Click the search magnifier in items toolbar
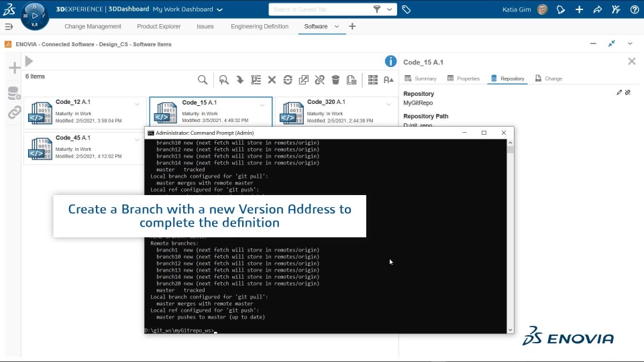The width and height of the screenshot is (644, 362). pos(203,80)
